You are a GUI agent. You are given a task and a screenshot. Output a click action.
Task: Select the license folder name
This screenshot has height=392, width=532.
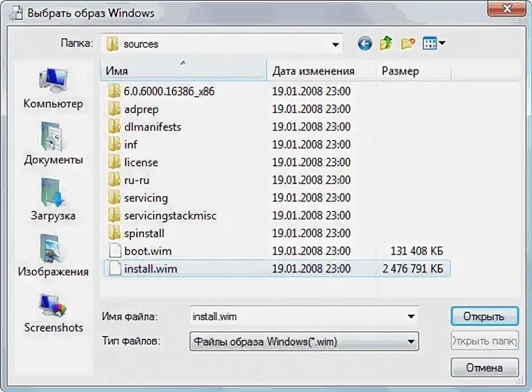coord(141,162)
